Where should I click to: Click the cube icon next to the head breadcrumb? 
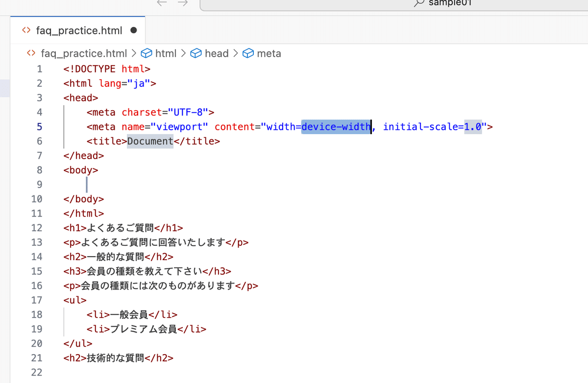[196, 53]
